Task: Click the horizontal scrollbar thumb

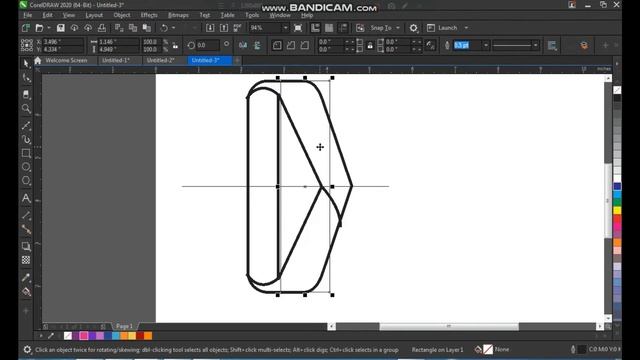Action: pos(449,326)
